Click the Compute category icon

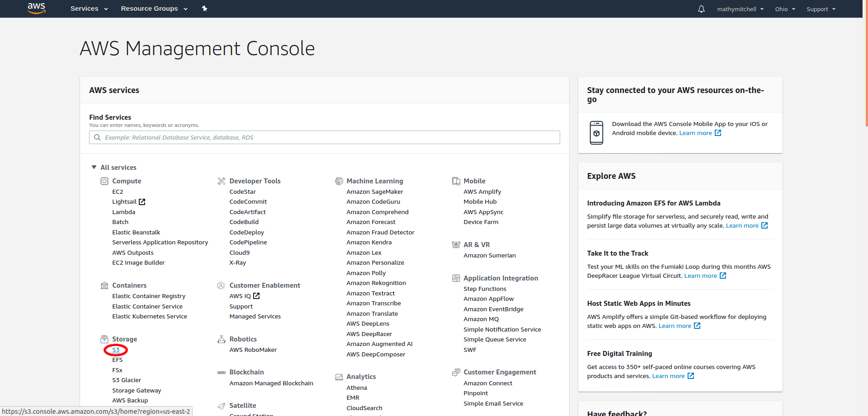coord(104,181)
